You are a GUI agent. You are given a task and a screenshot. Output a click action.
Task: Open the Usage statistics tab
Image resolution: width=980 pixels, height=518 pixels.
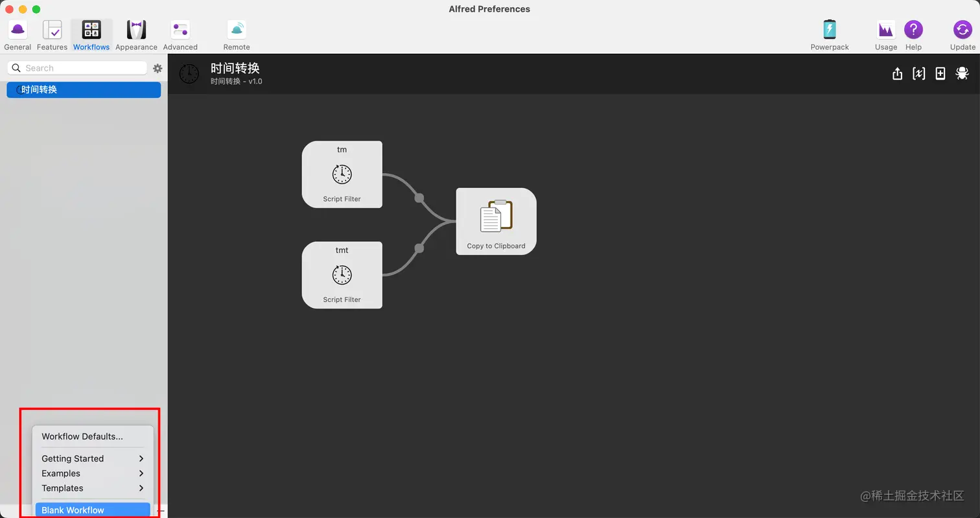coord(886,36)
